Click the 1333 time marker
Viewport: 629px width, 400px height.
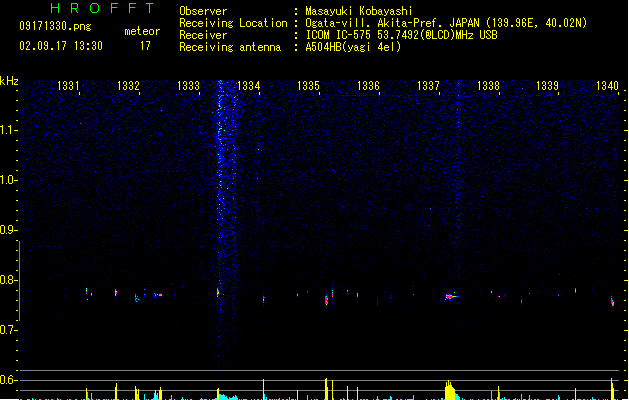pos(188,85)
